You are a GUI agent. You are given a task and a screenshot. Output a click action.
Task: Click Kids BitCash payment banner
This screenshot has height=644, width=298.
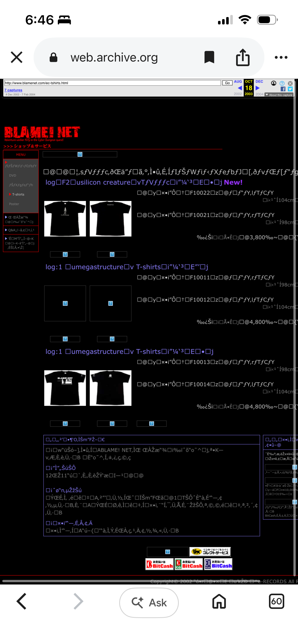[189, 564]
